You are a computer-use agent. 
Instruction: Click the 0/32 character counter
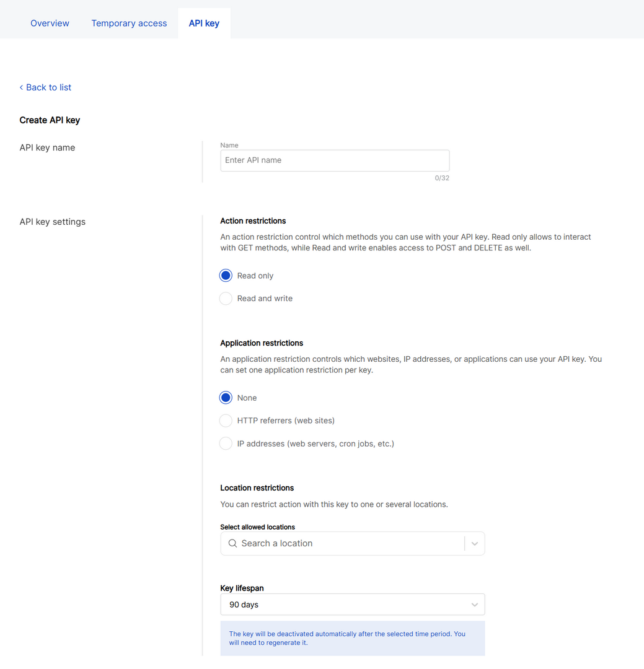tap(443, 178)
